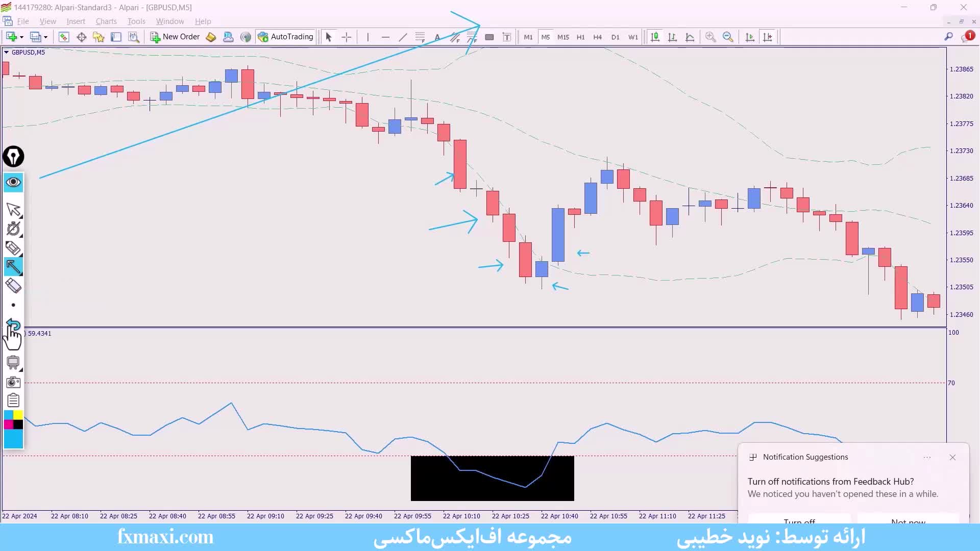The image size is (980, 551).
Task: Open the Insert menu
Action: 76,21
